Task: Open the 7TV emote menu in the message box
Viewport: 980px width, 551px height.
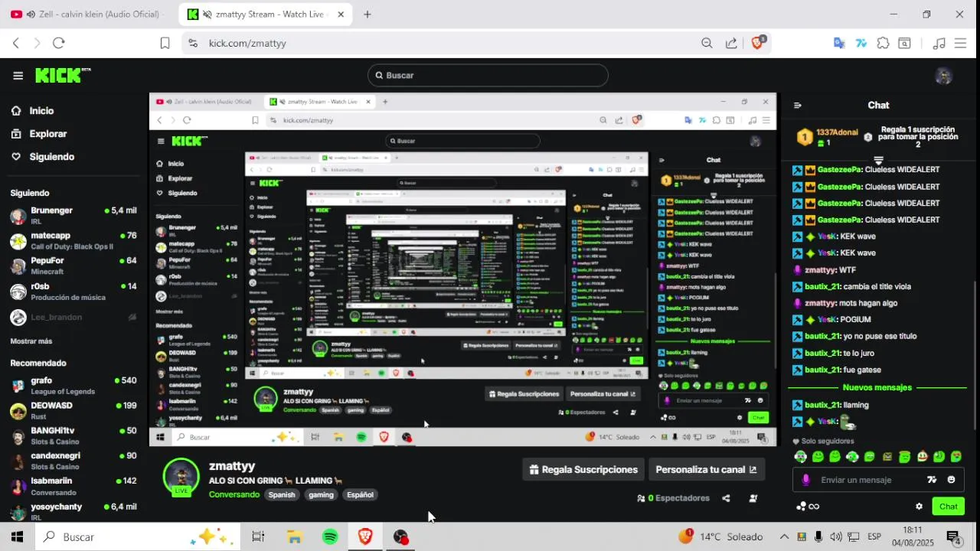Action: click(x=932, y=480)
